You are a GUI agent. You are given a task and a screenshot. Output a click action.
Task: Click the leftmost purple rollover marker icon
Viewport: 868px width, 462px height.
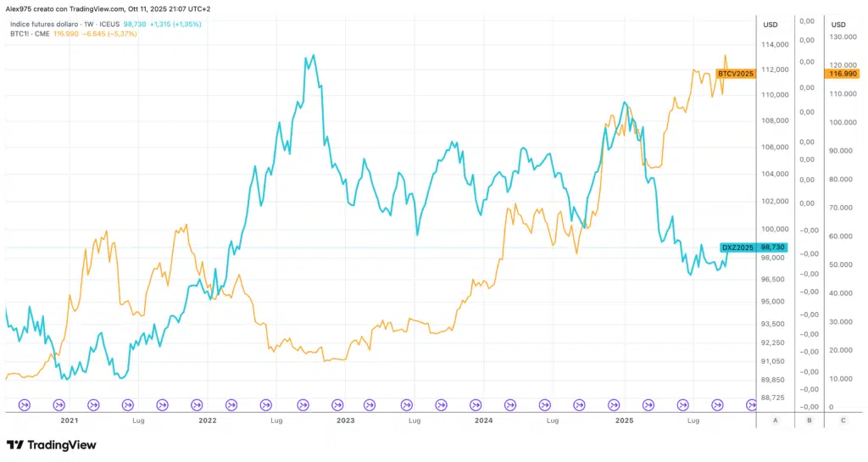pyautogui.click(x=24, y=405)
